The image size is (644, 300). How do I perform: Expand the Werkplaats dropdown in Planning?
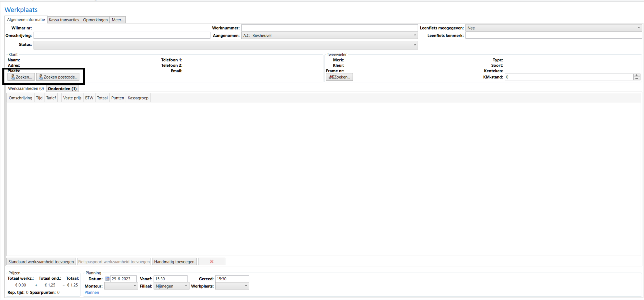[246, 286]
